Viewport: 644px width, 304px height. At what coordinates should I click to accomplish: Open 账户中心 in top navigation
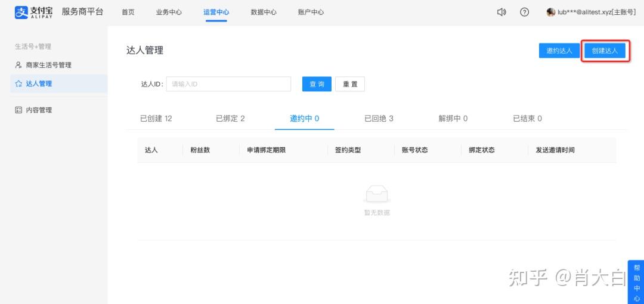pyautogui.click(x=311, y=13)
